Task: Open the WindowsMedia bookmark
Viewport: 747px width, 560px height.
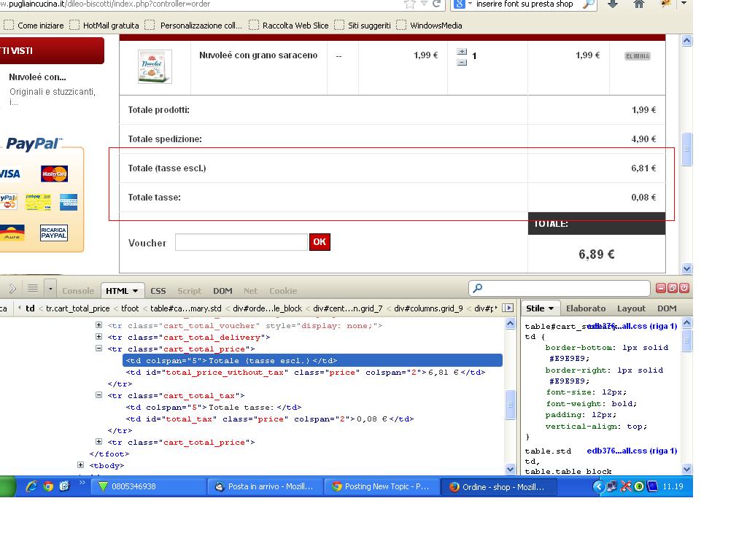Action: 429,26
